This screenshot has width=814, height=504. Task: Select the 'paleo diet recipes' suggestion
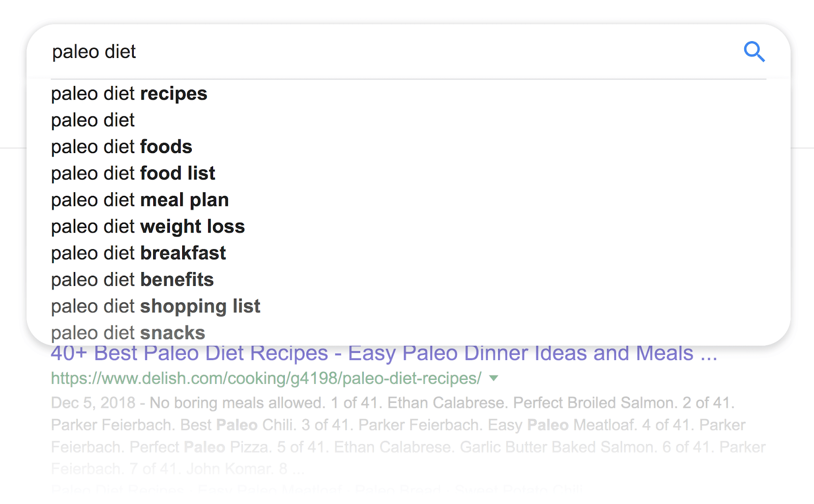(129, 94)
